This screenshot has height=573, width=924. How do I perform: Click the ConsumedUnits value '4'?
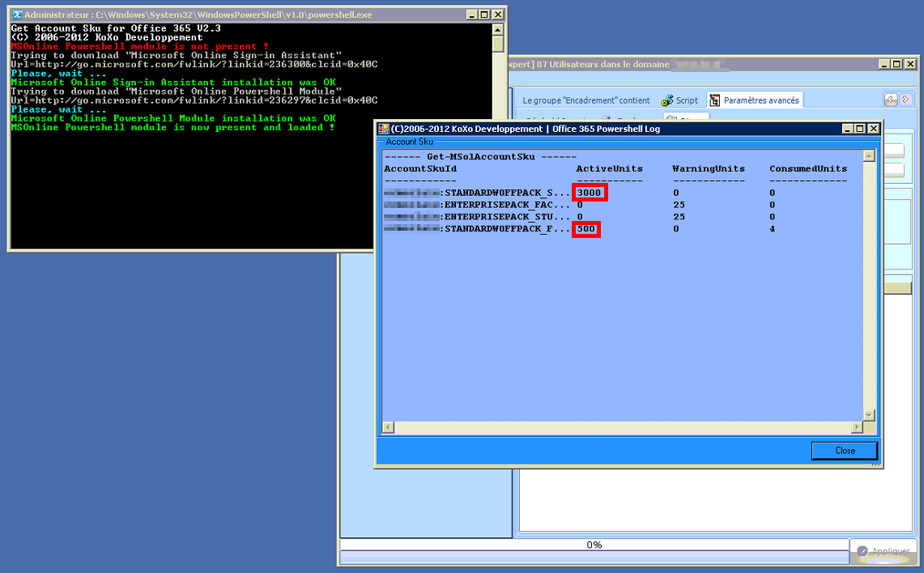click(772, 228)
